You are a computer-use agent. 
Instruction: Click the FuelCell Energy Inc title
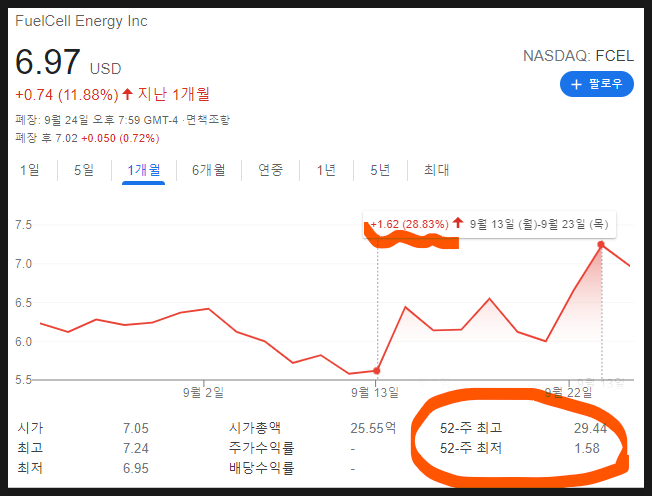[x=81, y=21]
